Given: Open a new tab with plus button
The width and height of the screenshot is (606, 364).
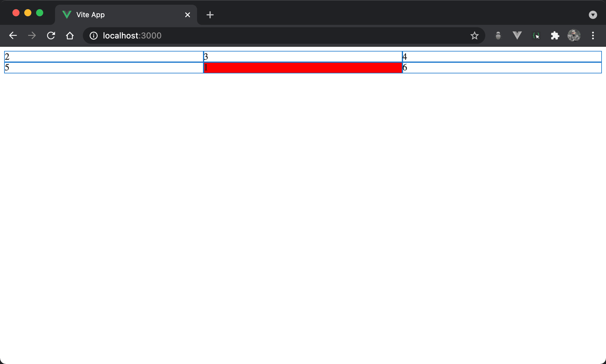Looking at the screenshot, I should click(x=210, y=15).
